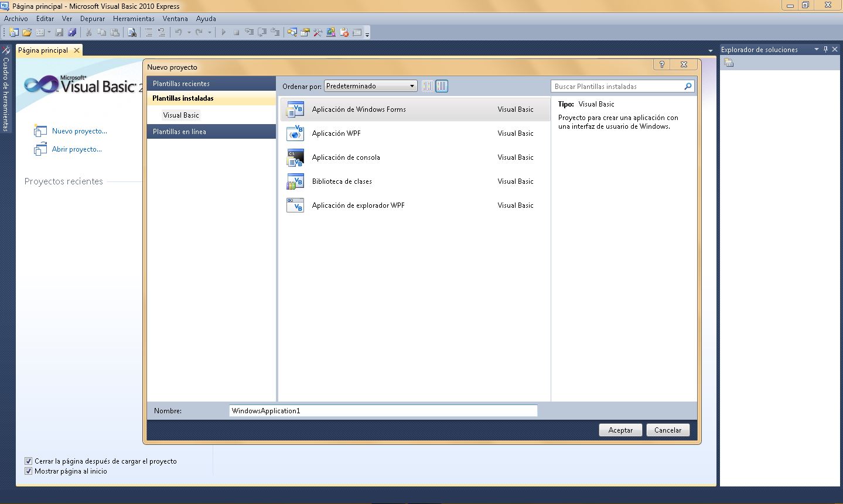Screen dimensions: 843x504
Task: Click Step Over debug icon
Action: [x=262, y=33]
